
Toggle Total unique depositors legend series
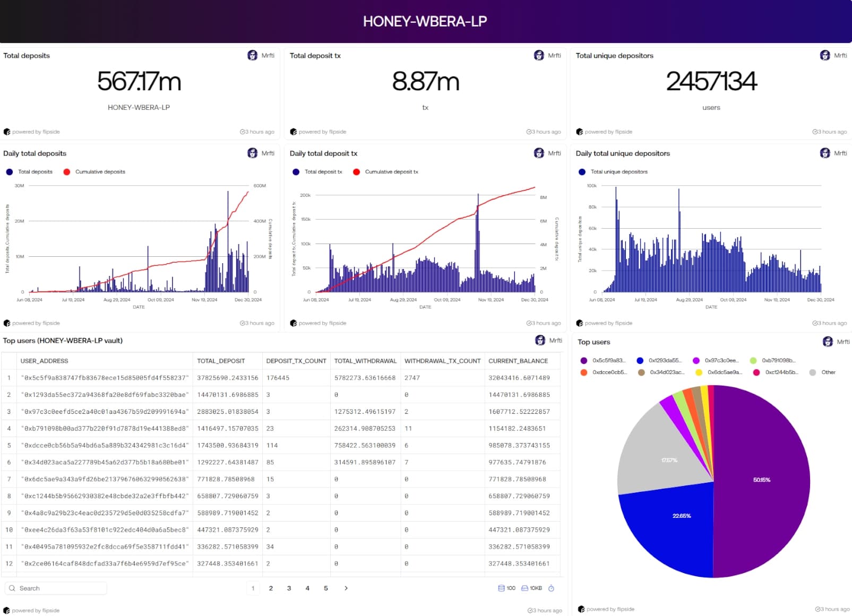[x=613, y=172]
